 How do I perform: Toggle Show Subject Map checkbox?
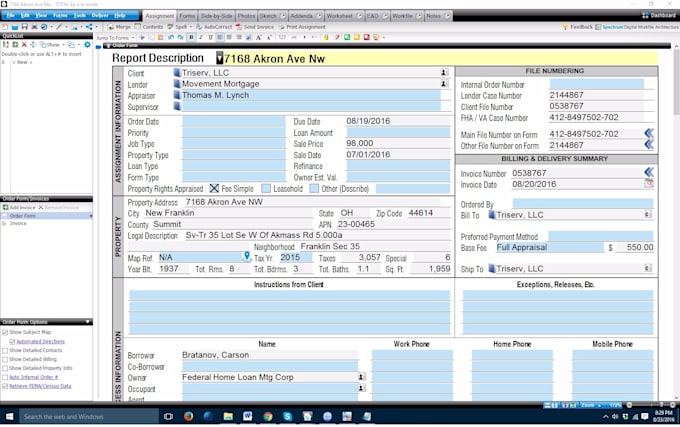5,332
